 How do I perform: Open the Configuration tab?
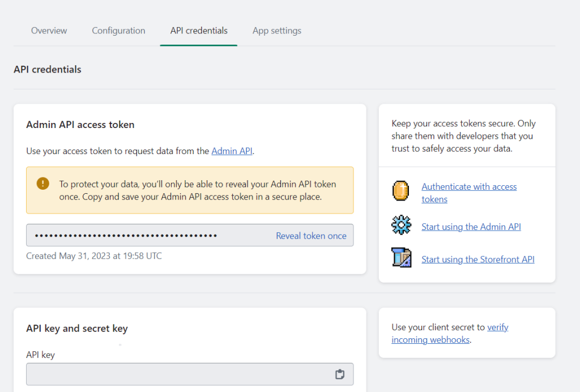click(118, 31)
